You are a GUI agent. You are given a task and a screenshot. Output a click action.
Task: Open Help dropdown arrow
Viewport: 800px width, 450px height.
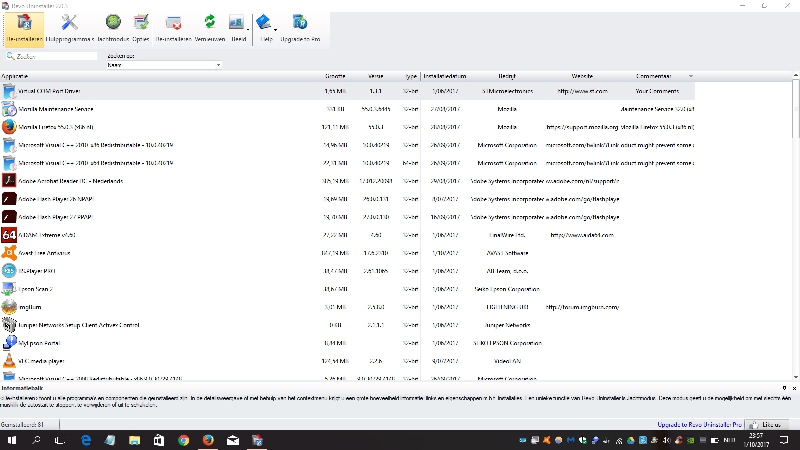275,30
